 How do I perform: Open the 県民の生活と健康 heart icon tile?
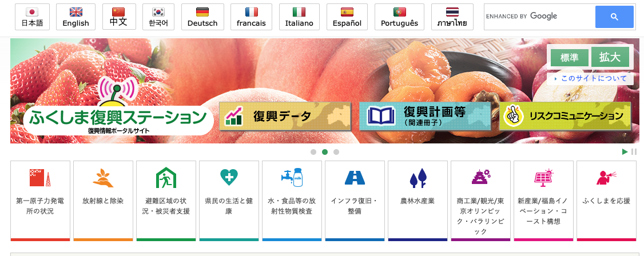(229, 201)
